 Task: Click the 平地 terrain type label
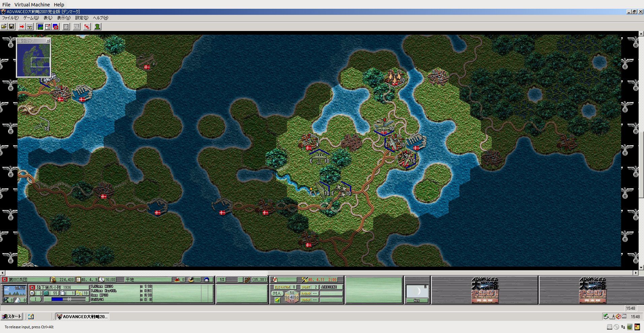click(130, 279)
